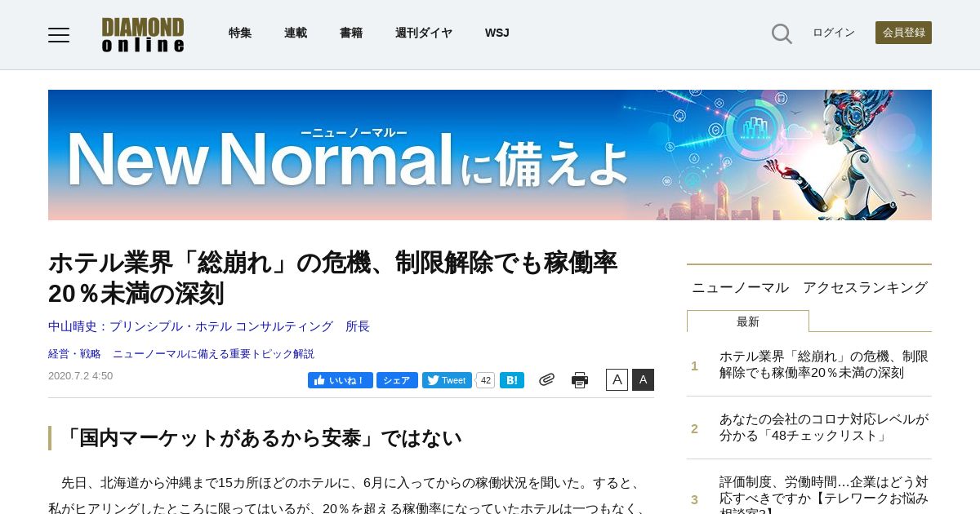
Task: Click the Hatena B! bookmark icon
Action: 512,380
